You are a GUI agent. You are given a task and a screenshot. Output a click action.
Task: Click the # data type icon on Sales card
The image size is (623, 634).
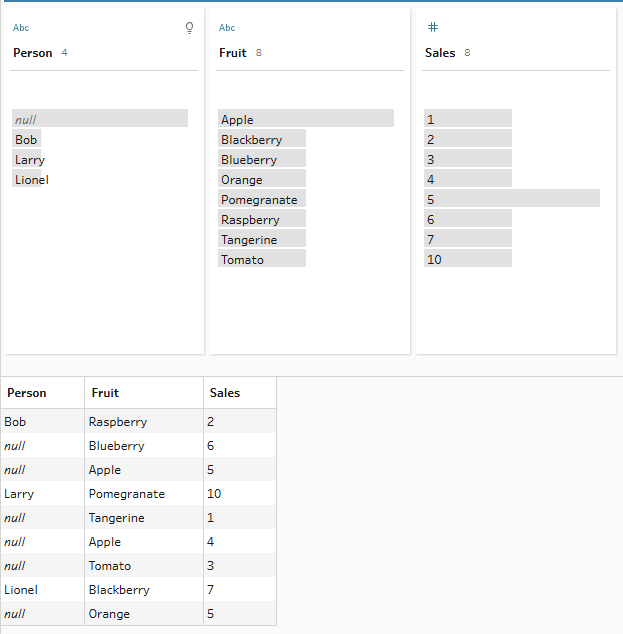pyautogui.click(x=432, y=28)
